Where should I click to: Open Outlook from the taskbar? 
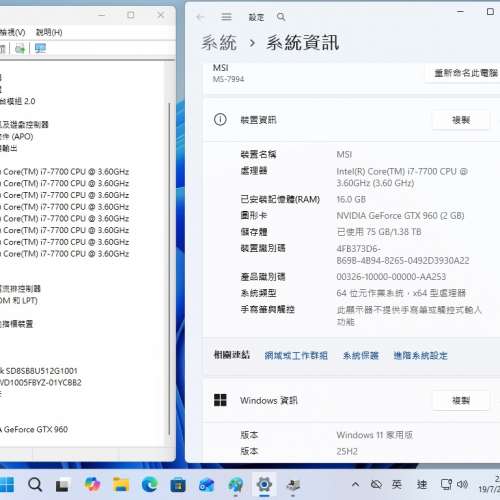(207, 485)
